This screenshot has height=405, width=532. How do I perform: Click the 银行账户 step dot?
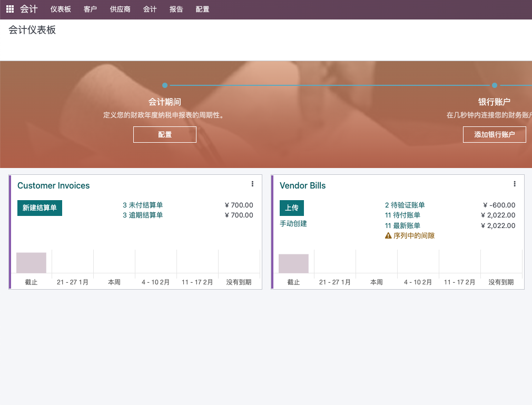(495, 85)
